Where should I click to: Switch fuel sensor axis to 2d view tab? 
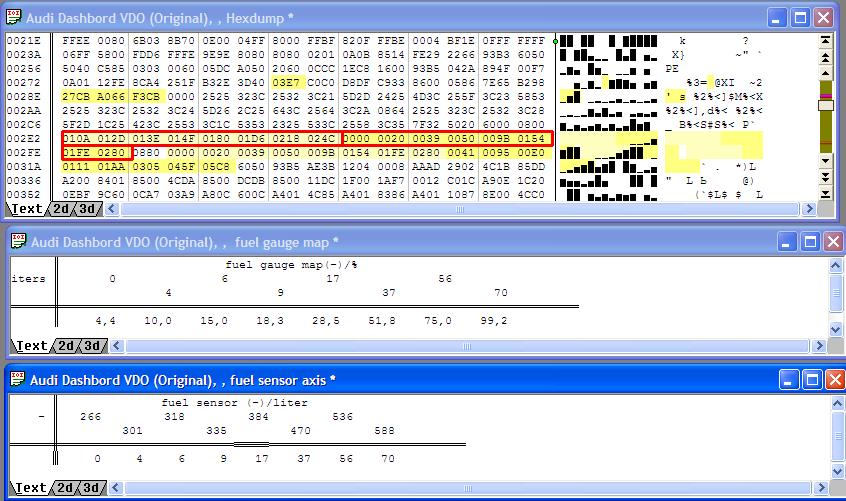65,488
